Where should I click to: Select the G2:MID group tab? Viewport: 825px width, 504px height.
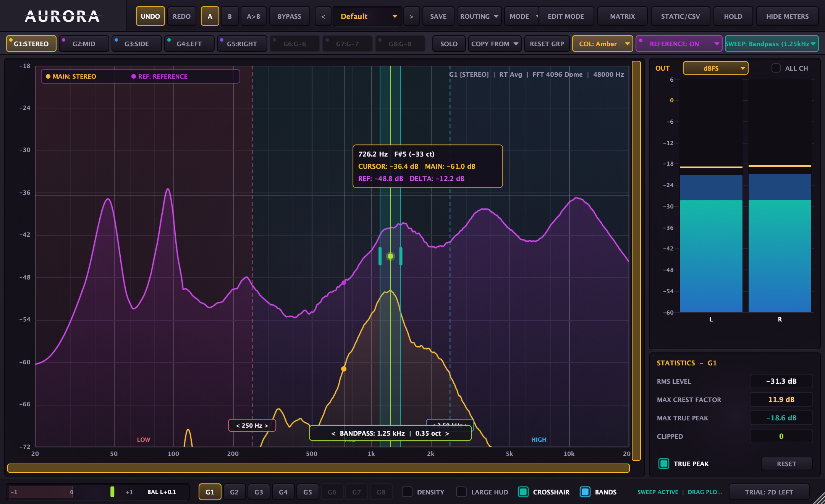tap(84, 44)
